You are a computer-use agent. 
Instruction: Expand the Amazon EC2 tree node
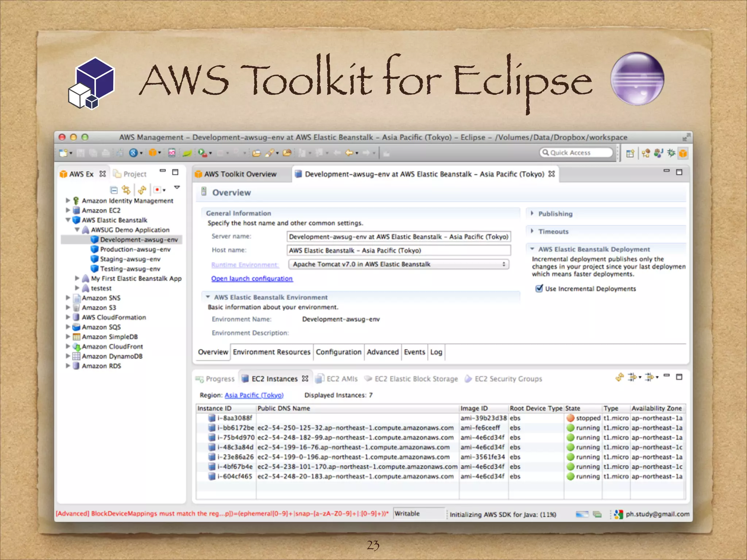[68, 210]
